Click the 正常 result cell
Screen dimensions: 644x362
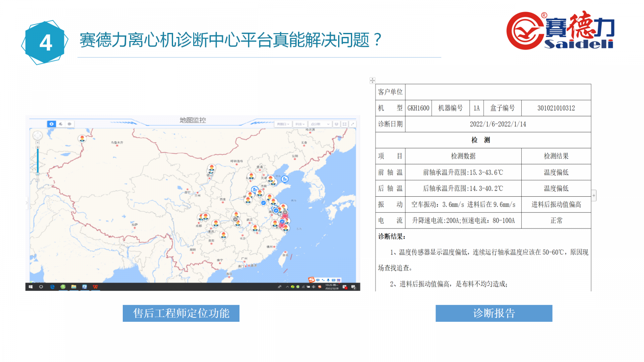tap(556, 220)
